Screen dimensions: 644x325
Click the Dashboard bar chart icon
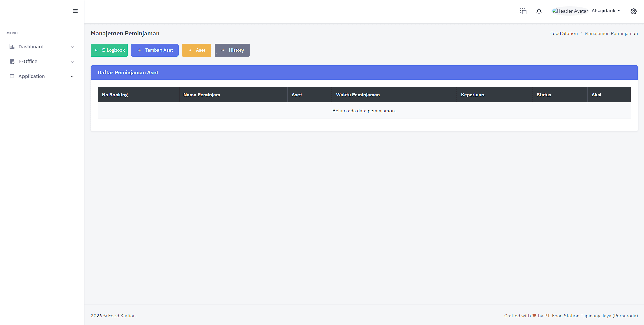(12, 47)
